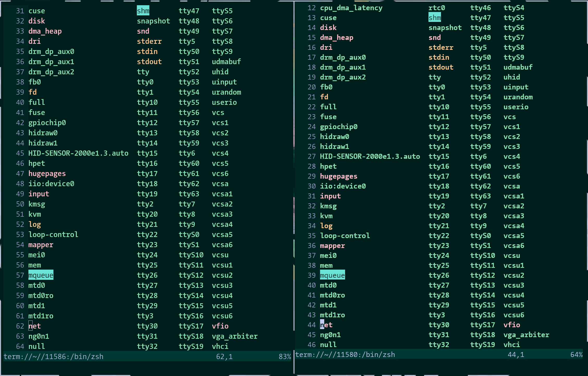Click the urandom entry in left pane
This screenshot has width=588, height=376.
pos(226,92)
